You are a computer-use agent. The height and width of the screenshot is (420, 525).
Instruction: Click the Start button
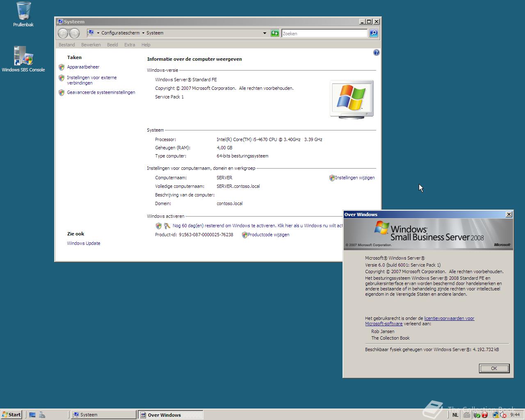coord(11,415)
